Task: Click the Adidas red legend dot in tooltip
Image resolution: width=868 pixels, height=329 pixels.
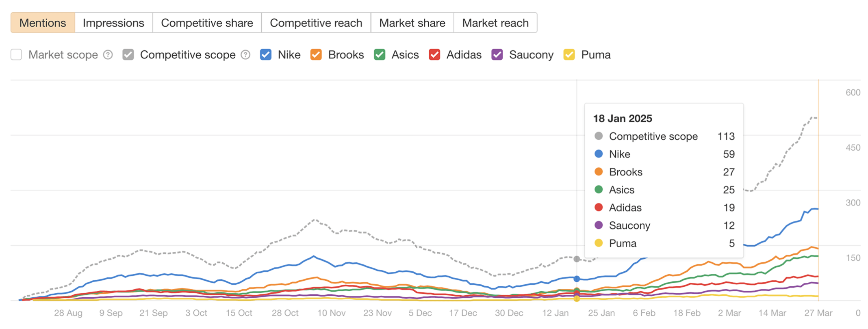Action: click(x=598, y=208)
